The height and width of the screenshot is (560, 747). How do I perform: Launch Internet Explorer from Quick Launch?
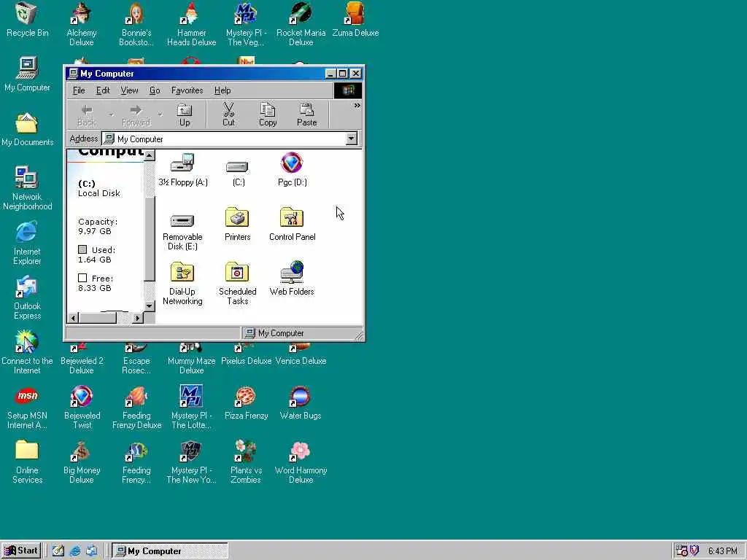tap(75, 551)
